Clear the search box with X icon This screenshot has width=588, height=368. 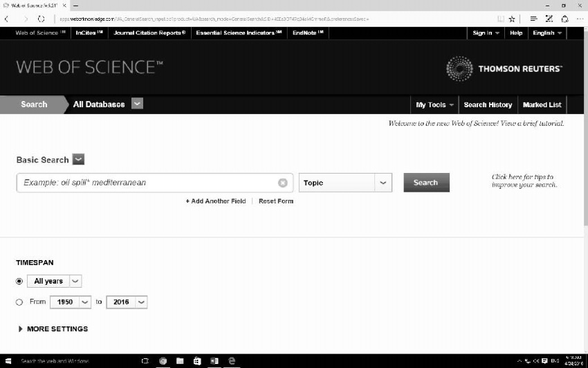pyautogui.click(x=283, y=183)
